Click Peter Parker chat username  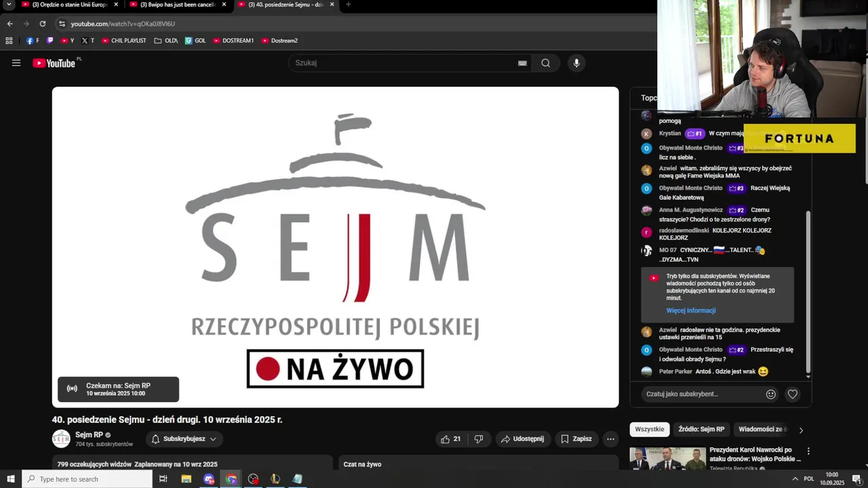[675, 371]
